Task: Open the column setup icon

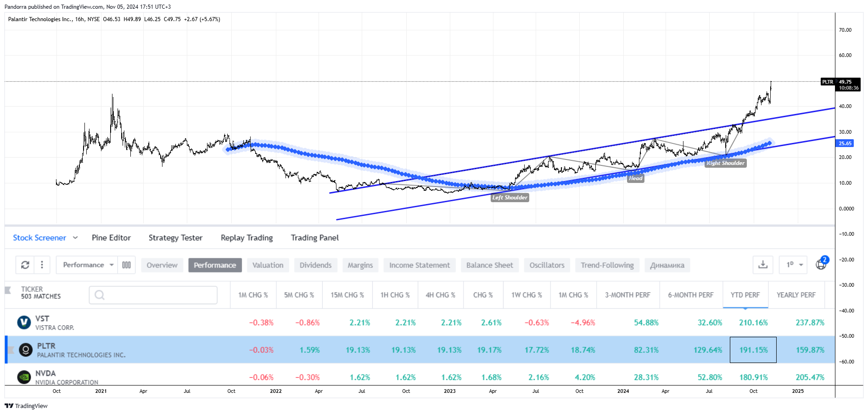Action: 127,265
